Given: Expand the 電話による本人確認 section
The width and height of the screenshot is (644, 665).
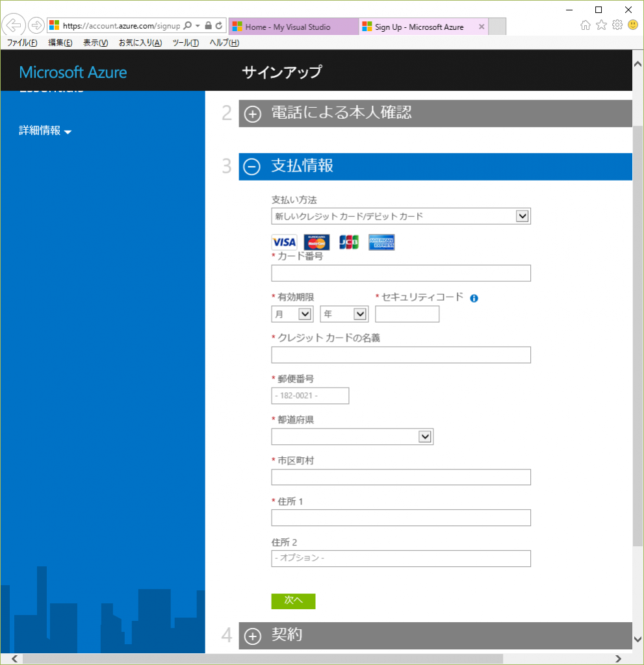Looking at the screenshot, I should [x=253, y=114].
